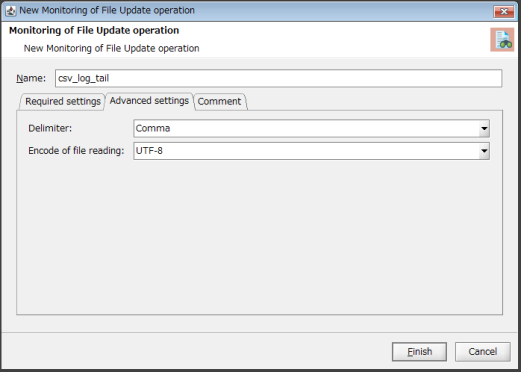This screenshot has height=372, width=521.
Task: Click the New Monitoring of File Update subtitle
Action: [x=111, y=48]
